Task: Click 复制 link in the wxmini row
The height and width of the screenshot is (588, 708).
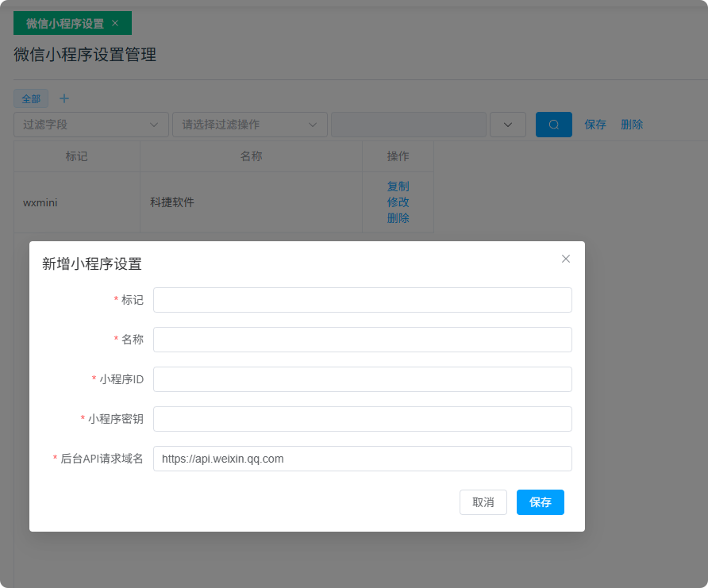Action: point(398,186)
